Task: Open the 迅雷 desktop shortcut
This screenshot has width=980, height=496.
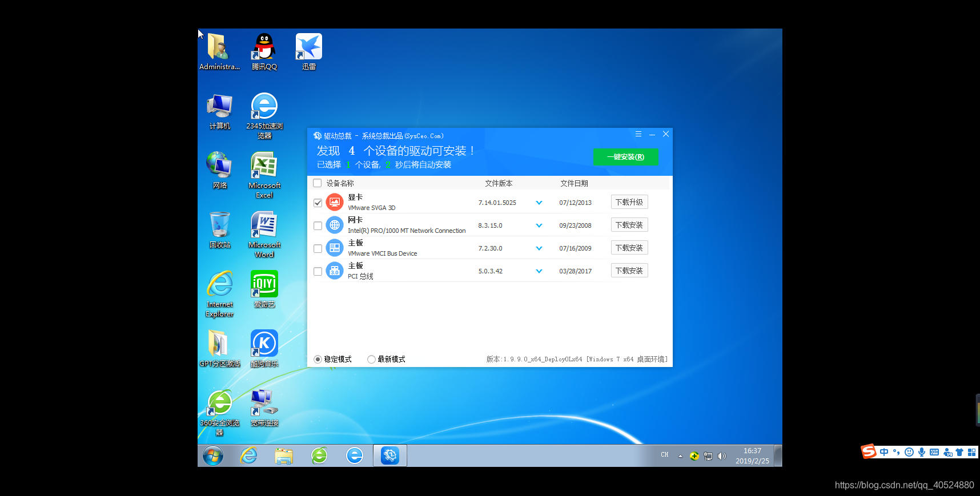Action: coord(309,51)
